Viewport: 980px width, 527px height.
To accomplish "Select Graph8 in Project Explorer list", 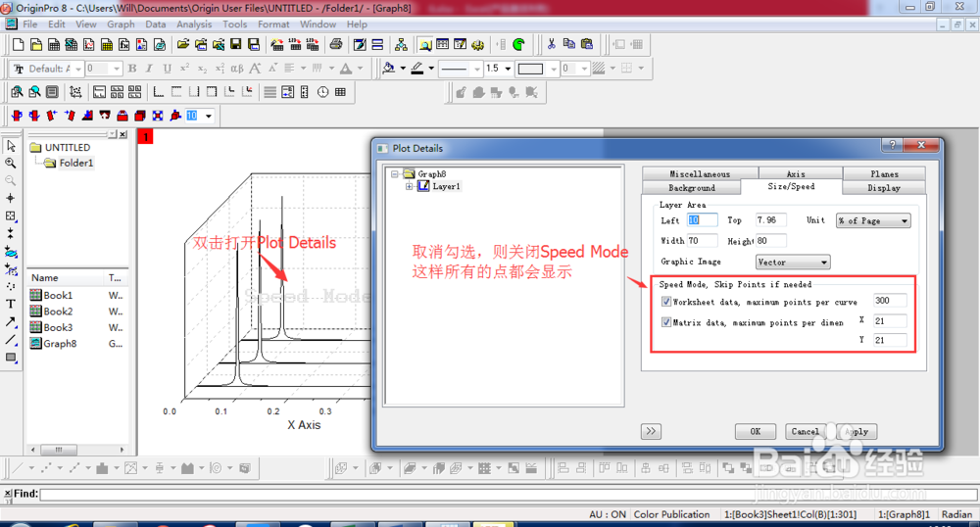I will pyautogui.click(x=60, y=344).
